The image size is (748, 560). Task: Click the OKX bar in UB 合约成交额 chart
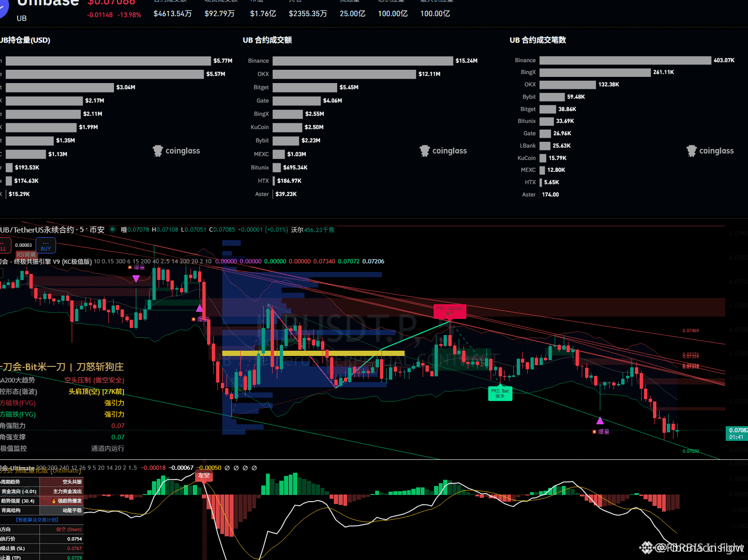[344, 74]
